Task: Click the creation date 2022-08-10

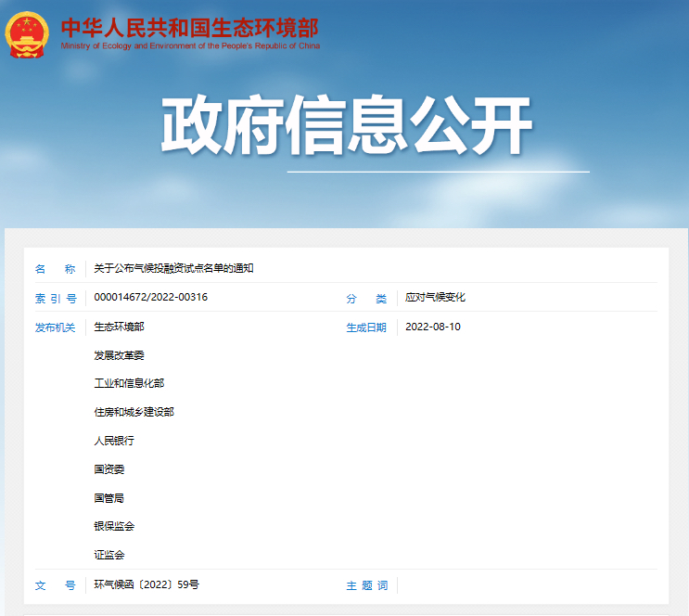Action: 433,327
